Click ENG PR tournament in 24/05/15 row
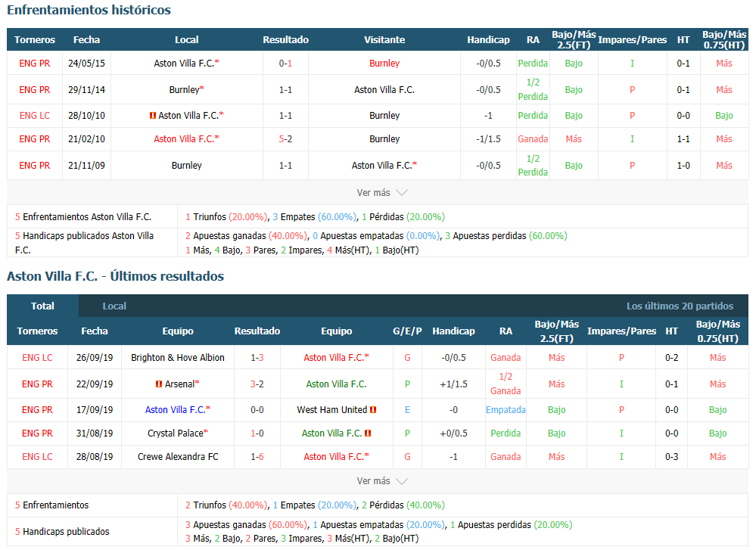Viewport: 756px width, 550px height. point(35,63)
